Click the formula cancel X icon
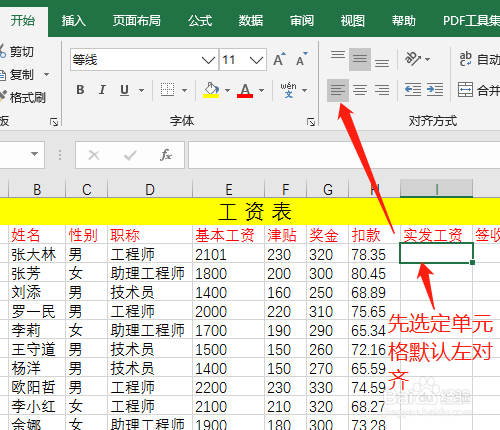The image size is (500, 430). pos(94,155)
